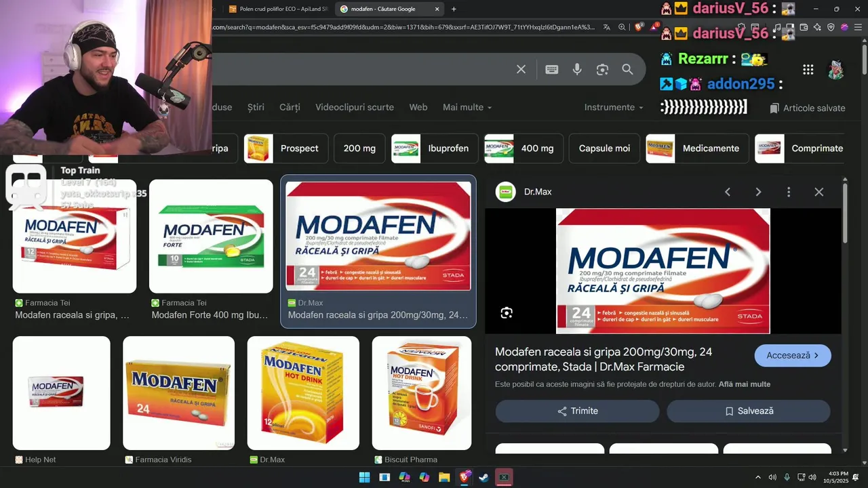Open Windows Start menu
The height and width of the screenshot is (488, 868).
(364, 477)
